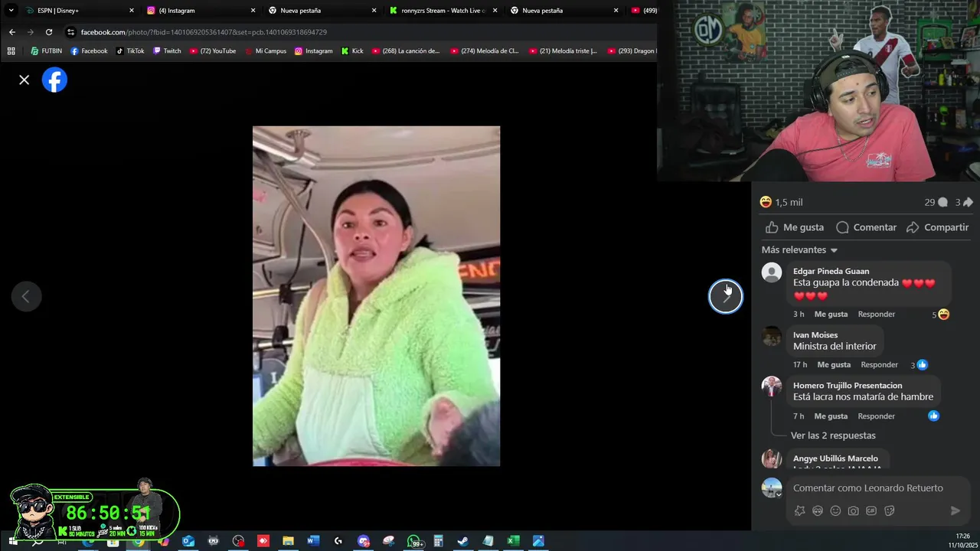Open Homero Trujillo Presentacion's profile name

pos(848,385)
